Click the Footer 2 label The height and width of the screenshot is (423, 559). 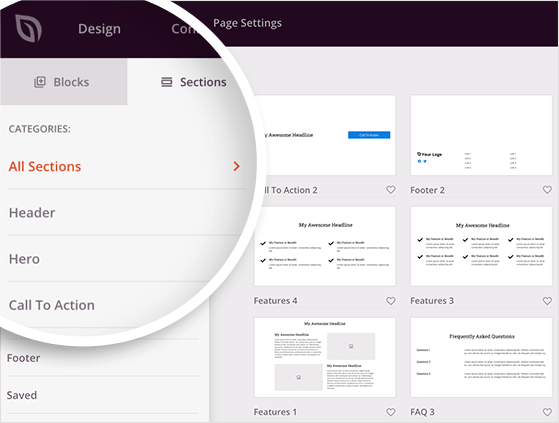click(427, 190)
